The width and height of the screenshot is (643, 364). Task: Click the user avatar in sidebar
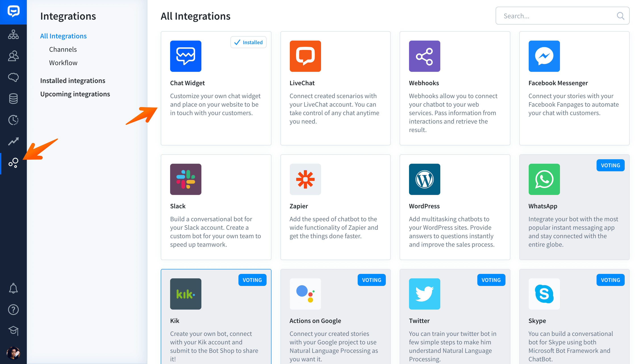(x=13, y=353)
